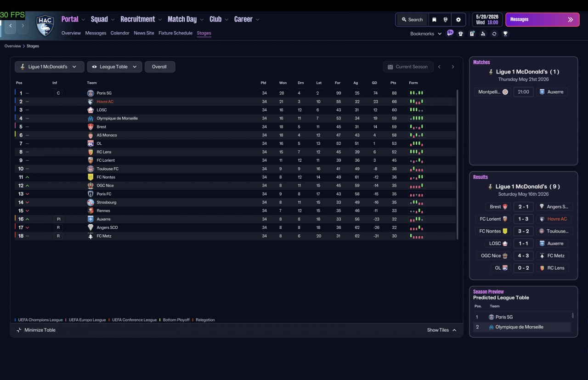Image resolution: width=588 pixels, height=380 pixels.
Task: Open the player search shortcut icon
Action: 483,34
